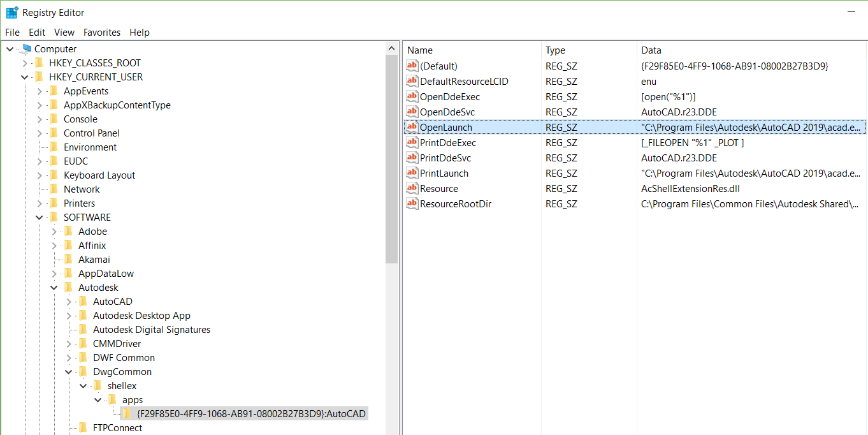Click the Name column header

421,50
